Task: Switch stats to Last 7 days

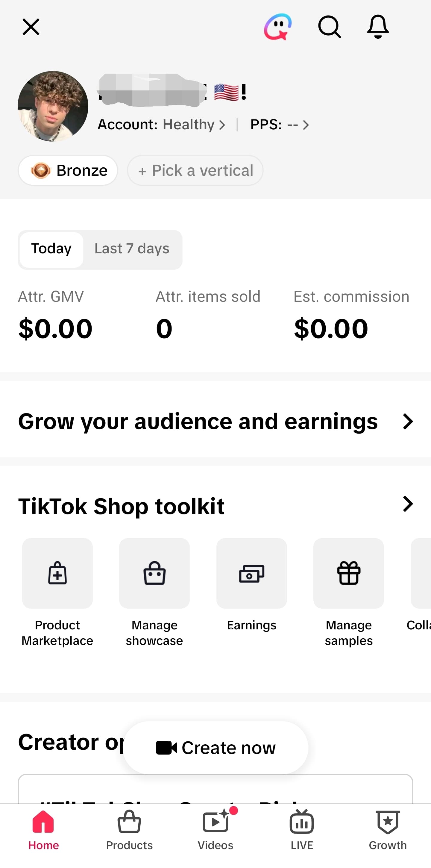Action: [x=132, y=249]
